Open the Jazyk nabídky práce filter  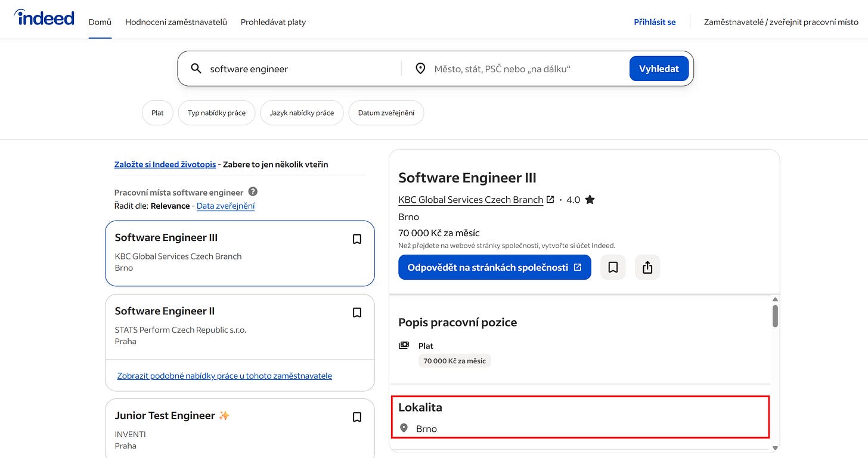click(x=302, y=113)
